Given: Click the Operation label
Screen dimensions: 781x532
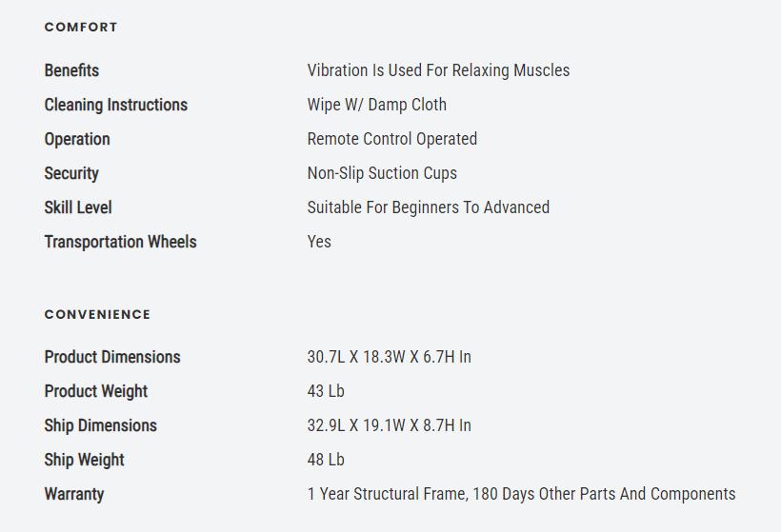Looking at the screenshot, I should coord(77,139).
